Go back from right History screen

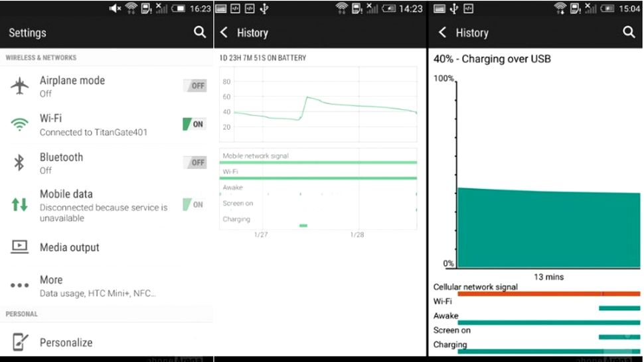pyautogui.click(x=443, y=32)
